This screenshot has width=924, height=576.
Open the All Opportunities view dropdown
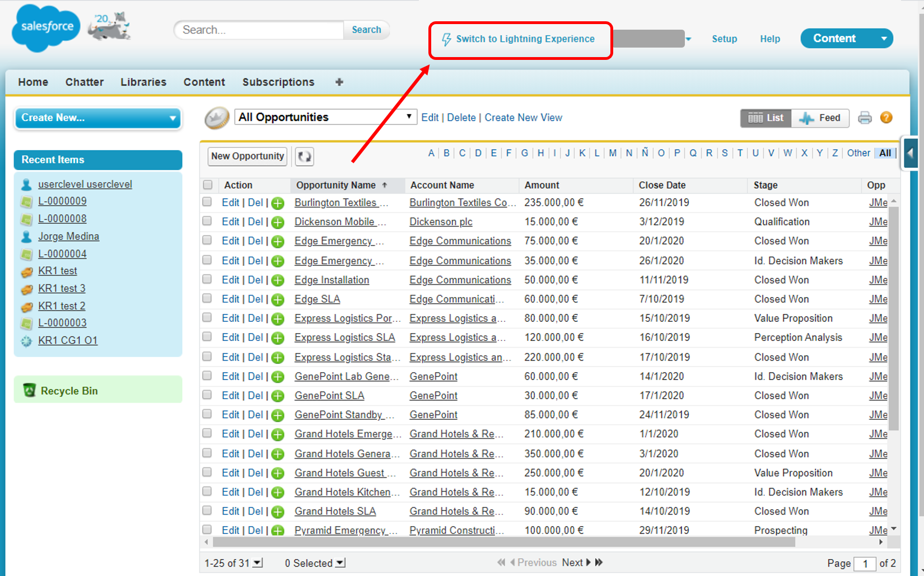325,117
